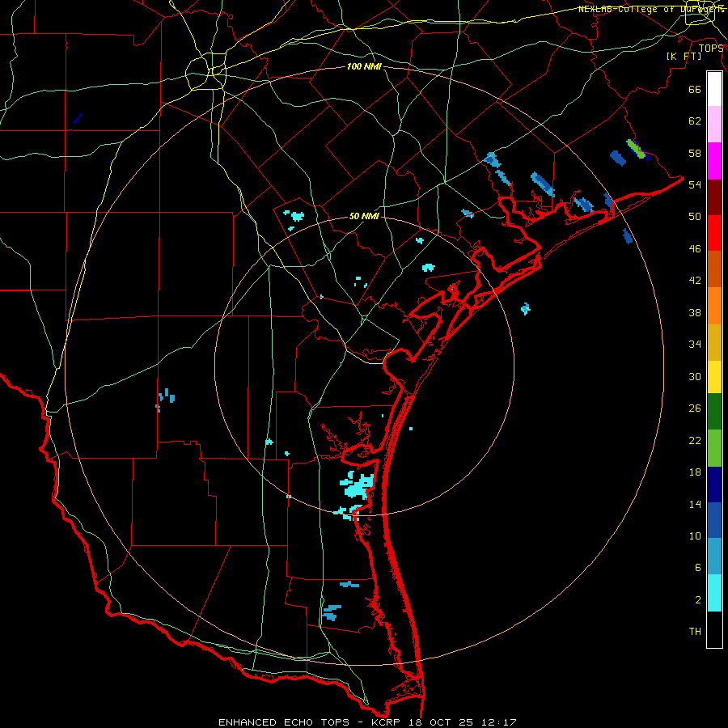Click the yellow legend swatch
728x728 pixels.
click(714, 377)
